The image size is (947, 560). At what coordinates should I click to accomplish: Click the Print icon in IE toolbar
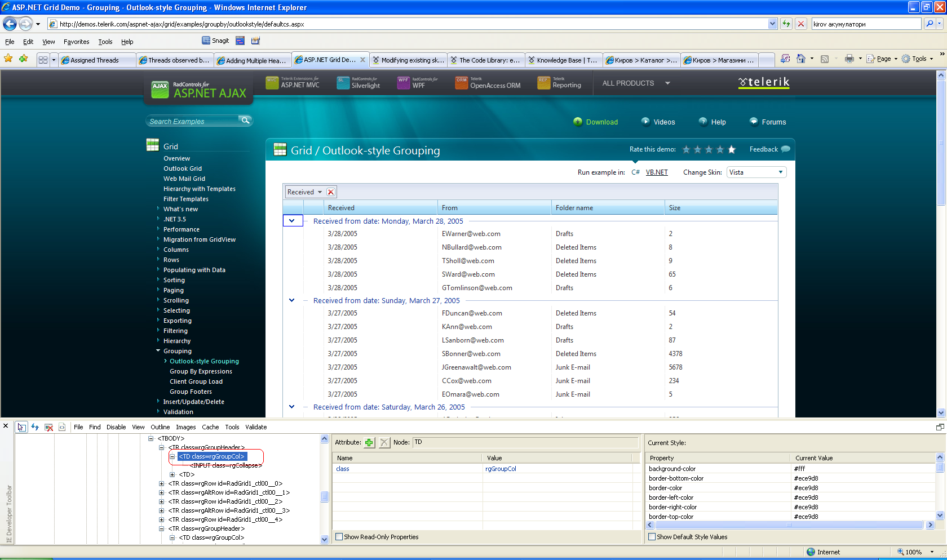click(x=849, y=59)
